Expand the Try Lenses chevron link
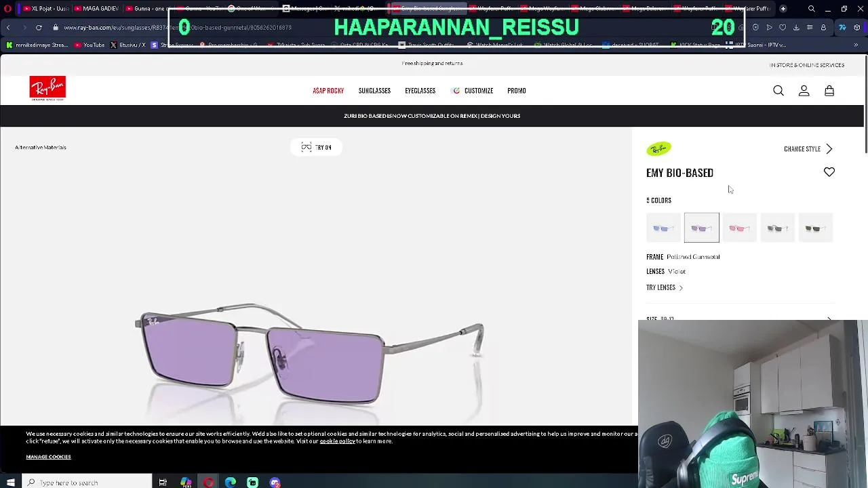This screenshot has width=868, height=488. (665, 287)
